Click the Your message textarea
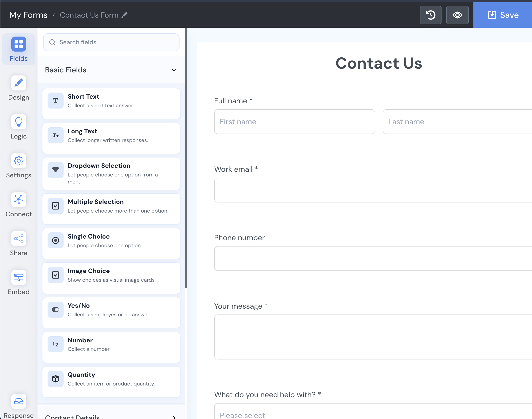Screen dimensions: 532x419 point(373,337)
